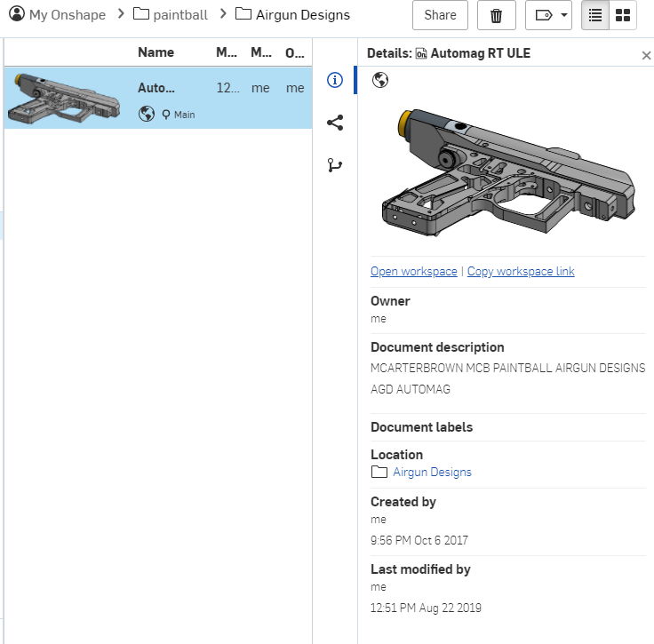The width and height of the screenshot is (654, 644).
Task: Click the public globe icon in document row
Action: pyautogui.click(x=147, y=114)
